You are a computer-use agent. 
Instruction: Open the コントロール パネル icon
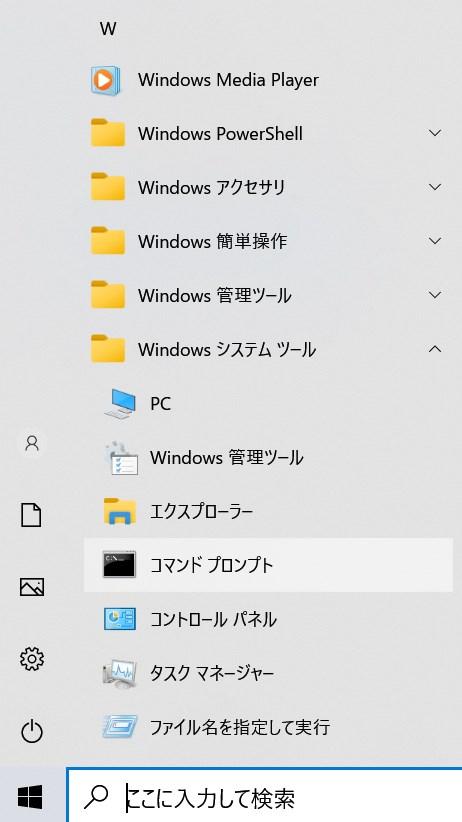(x=120, y=619)
